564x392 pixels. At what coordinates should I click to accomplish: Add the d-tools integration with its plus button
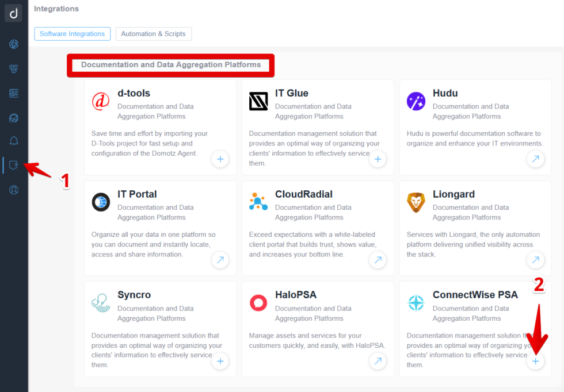(x=220, y=159)
